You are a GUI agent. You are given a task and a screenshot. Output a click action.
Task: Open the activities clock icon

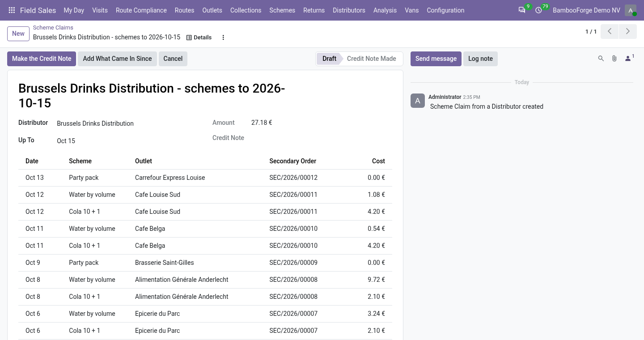click(x=538, y=10)
